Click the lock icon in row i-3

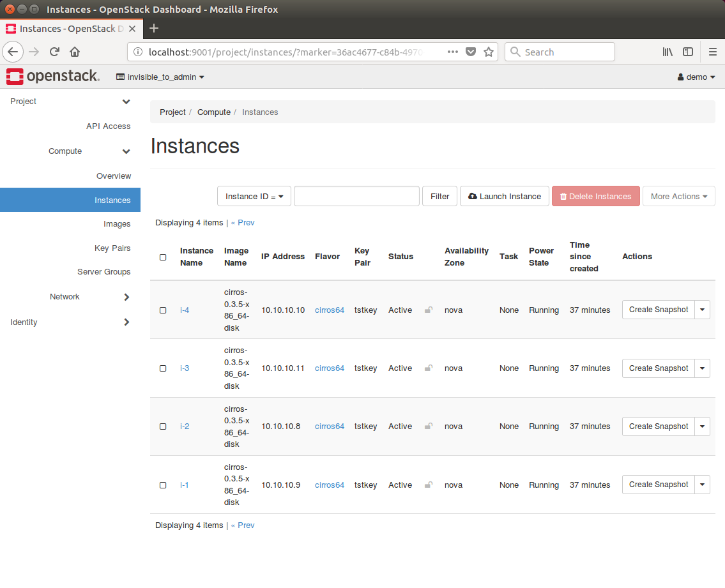click(429, 368)
